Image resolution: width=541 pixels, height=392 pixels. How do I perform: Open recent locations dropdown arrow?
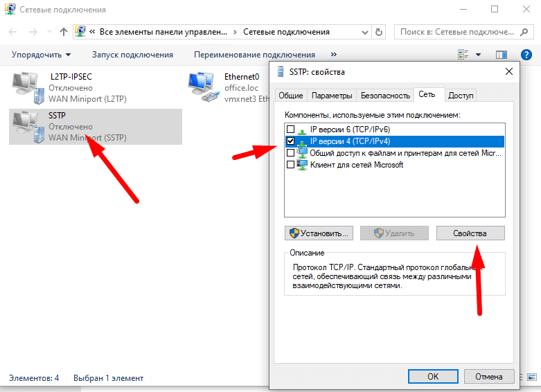coord(49,32)
